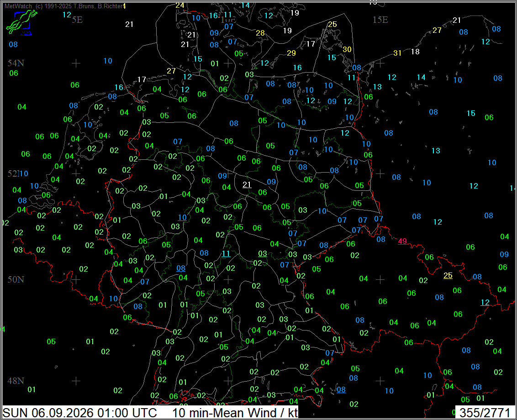Click the underlined white 21 station value
Viewport: 517px width, 420px height.
247,184
